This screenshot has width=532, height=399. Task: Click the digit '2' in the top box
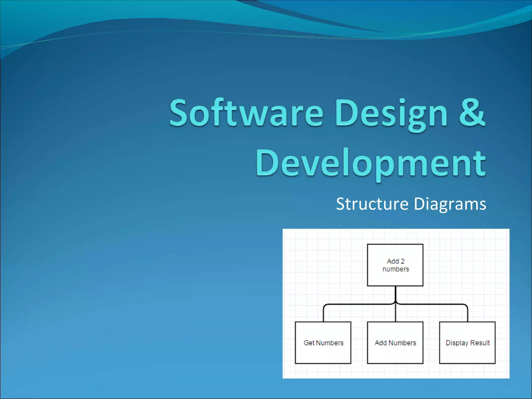pos(402,261)
